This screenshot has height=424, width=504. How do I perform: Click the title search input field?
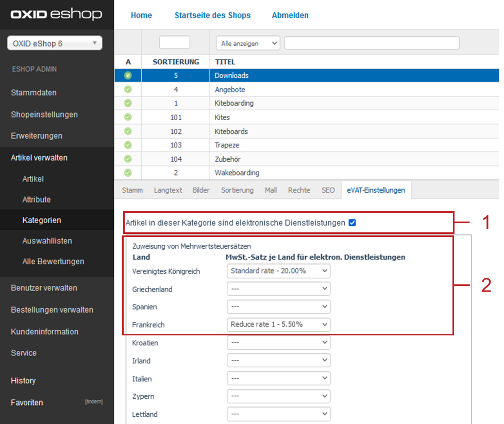[x=371, y=43]
